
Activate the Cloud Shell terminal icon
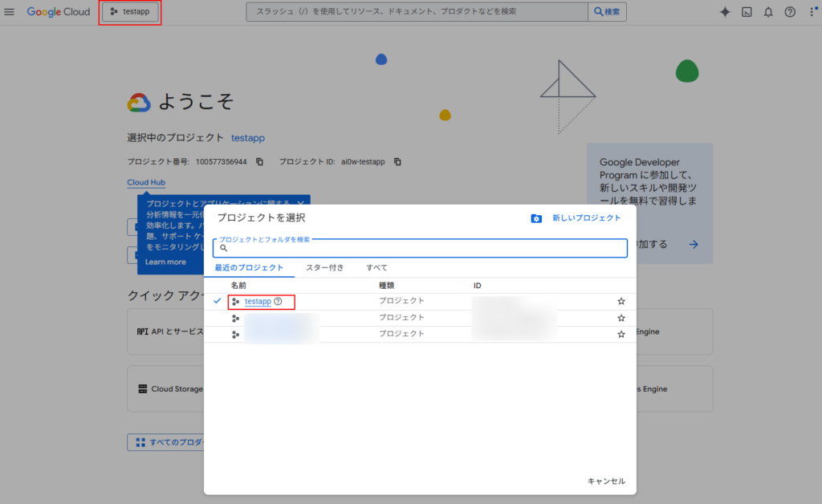747,12
